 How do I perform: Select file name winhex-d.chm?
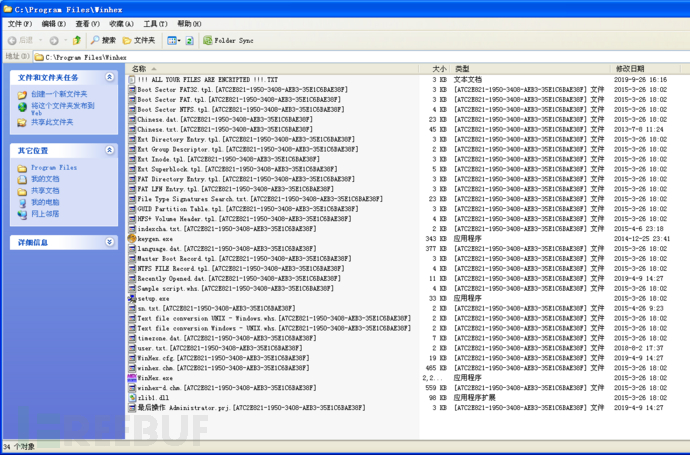(x=227, y=388)
